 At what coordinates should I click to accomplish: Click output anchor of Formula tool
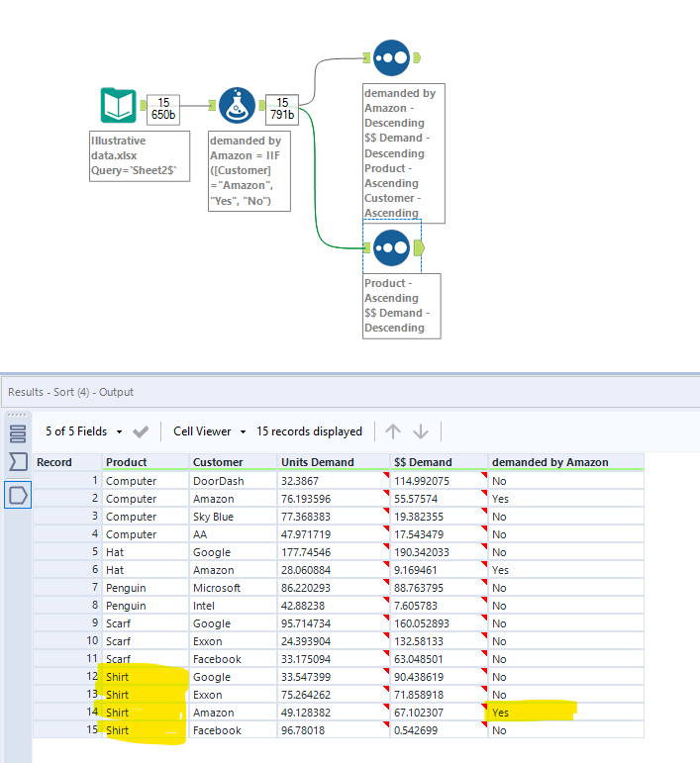click(x=262, y=105)
